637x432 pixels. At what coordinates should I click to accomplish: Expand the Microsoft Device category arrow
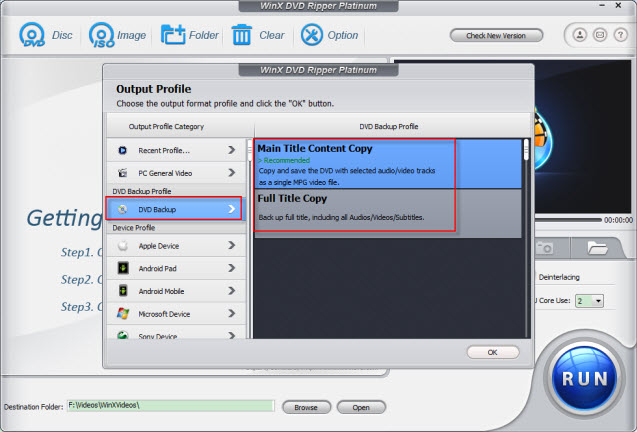point(232,313)
